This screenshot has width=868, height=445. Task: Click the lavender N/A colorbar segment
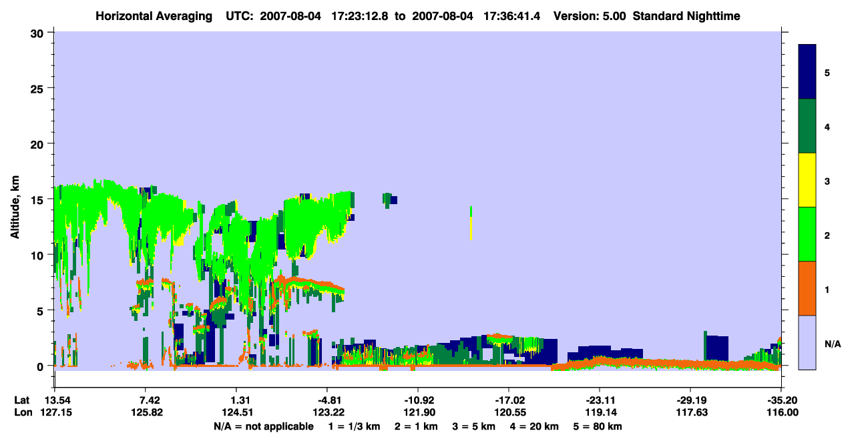point(807,342)
